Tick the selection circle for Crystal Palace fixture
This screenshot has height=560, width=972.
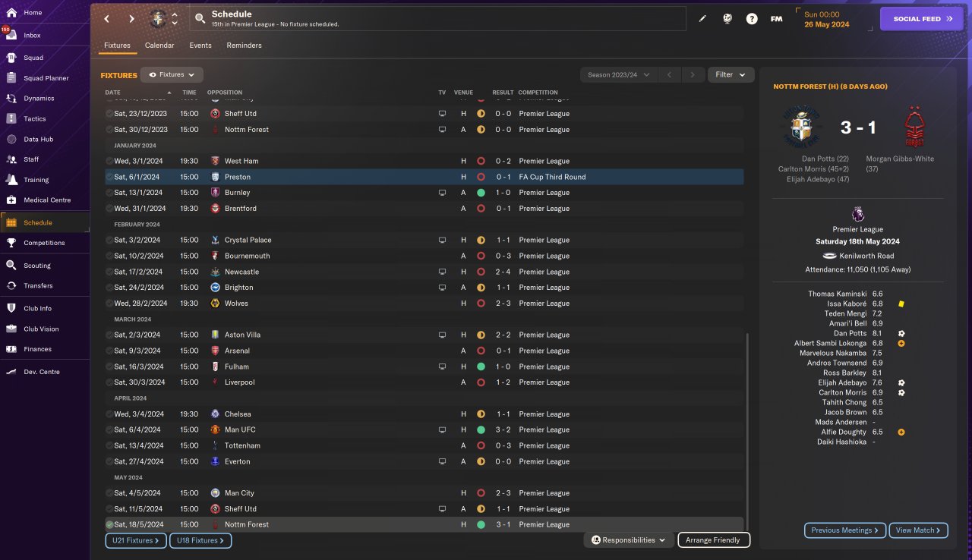(x=109, y=240)
